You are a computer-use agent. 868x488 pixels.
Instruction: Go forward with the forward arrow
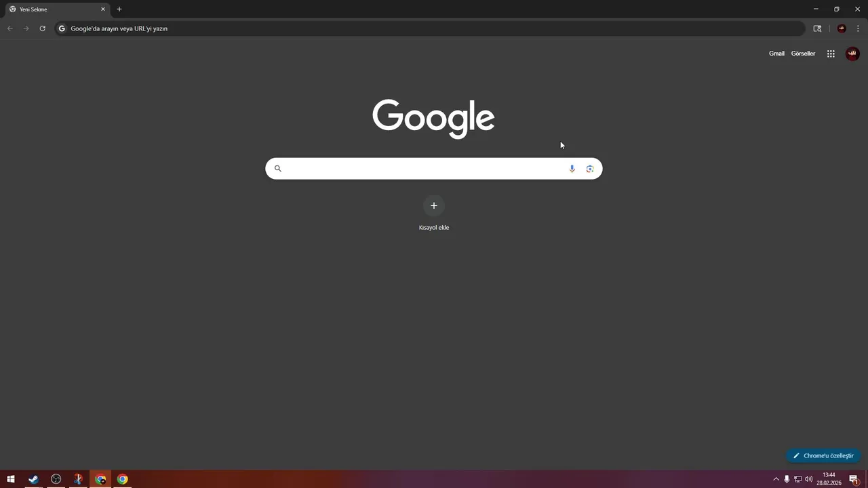26,28
